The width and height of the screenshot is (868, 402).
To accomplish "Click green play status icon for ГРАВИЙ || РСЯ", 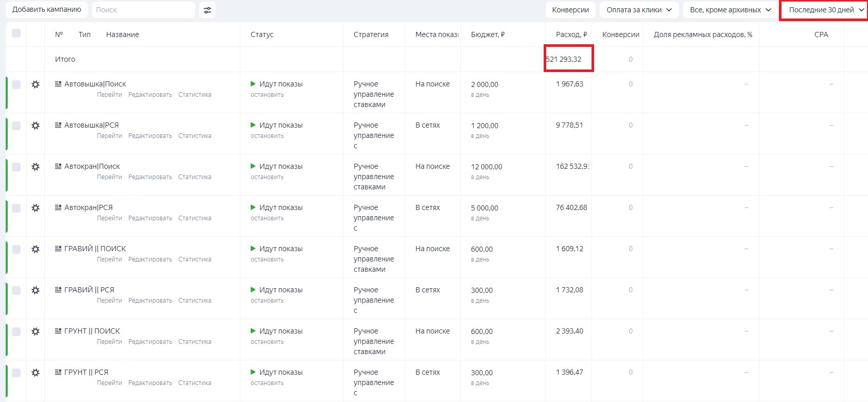I will point(253,290).
